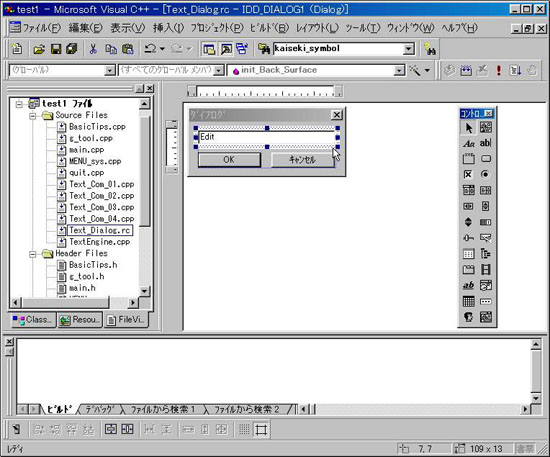
Task: Collapse the Source Files folder
Action: tap(33, 115)
